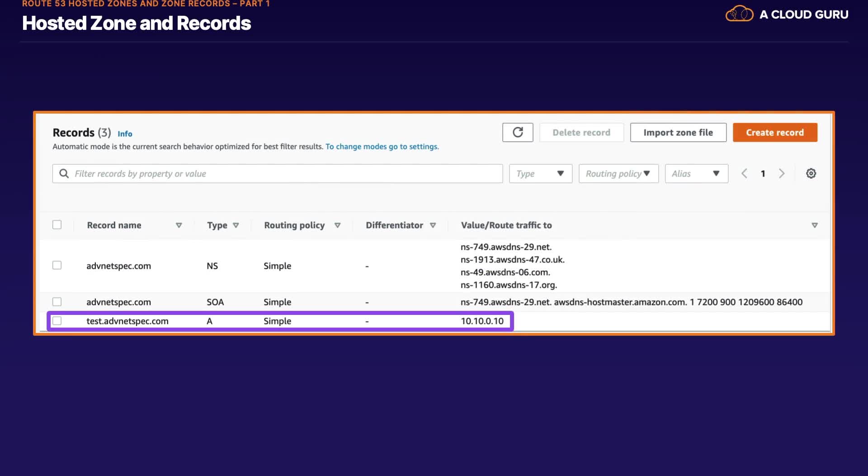Sort by Routing policy column arrow

(x=337, y=225)
